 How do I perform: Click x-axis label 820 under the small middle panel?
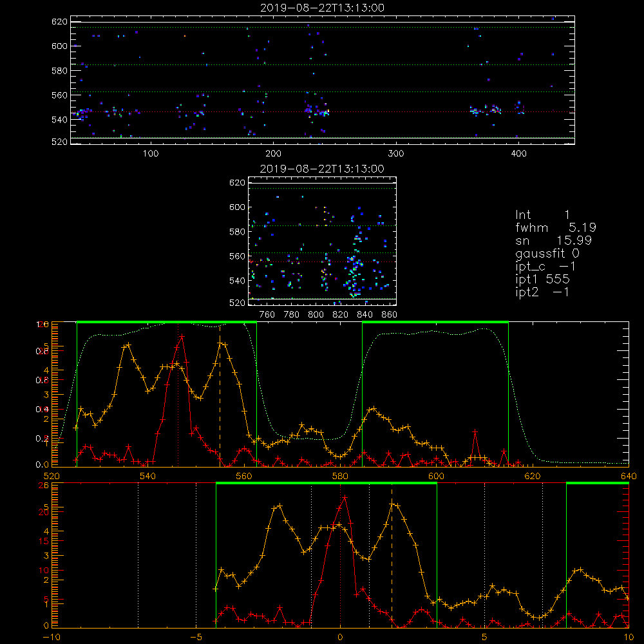tap(341, 315)
